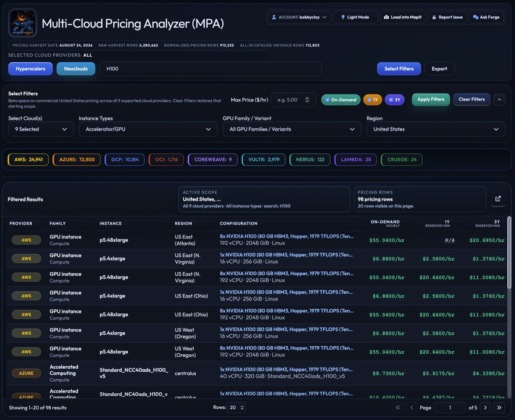Click the Max Price input field
This screenshot has height=420, width=515.
(x=294, y=100)
